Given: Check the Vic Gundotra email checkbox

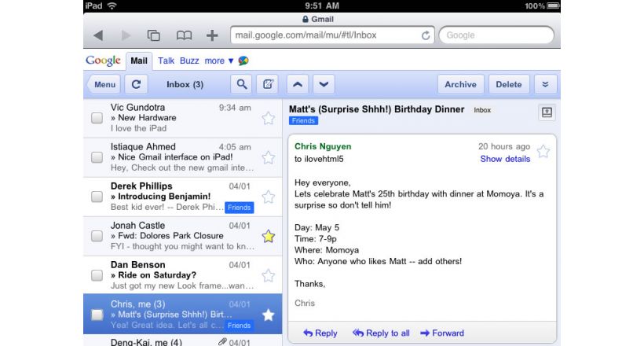Looking at the screenshot, I should click(97, 118).
